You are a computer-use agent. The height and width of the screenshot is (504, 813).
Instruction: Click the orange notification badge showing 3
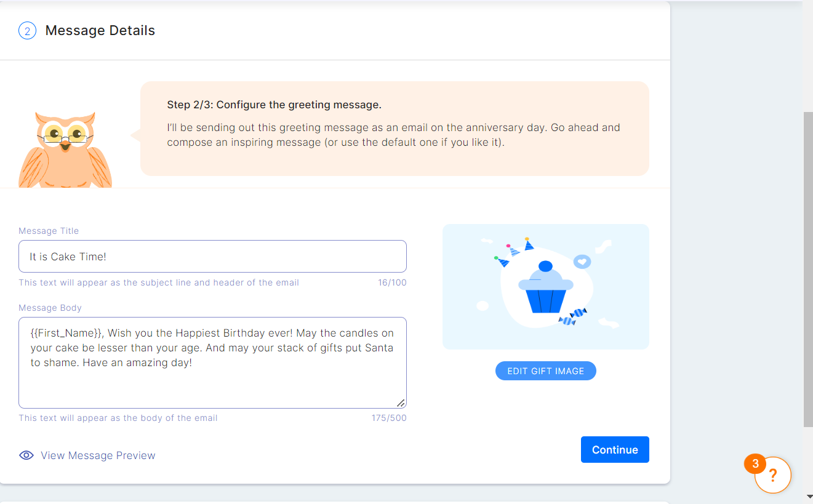point(755,463)
